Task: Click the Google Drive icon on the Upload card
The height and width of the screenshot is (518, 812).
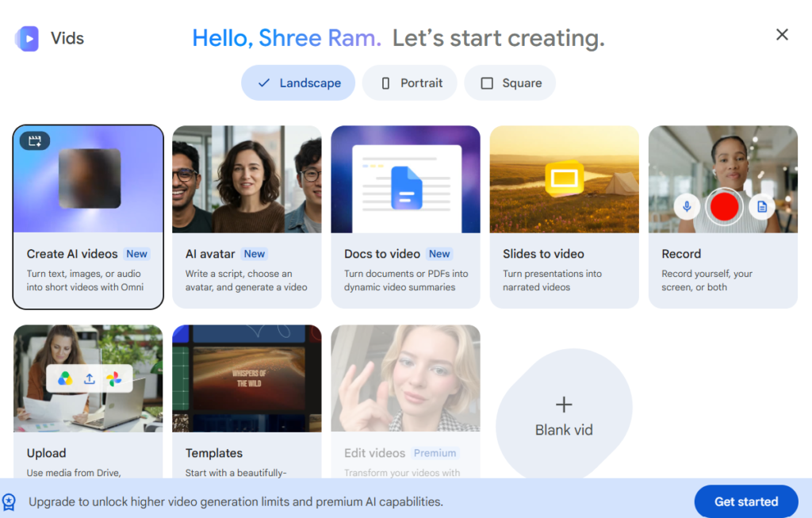Action: click(x=65, y=378)
